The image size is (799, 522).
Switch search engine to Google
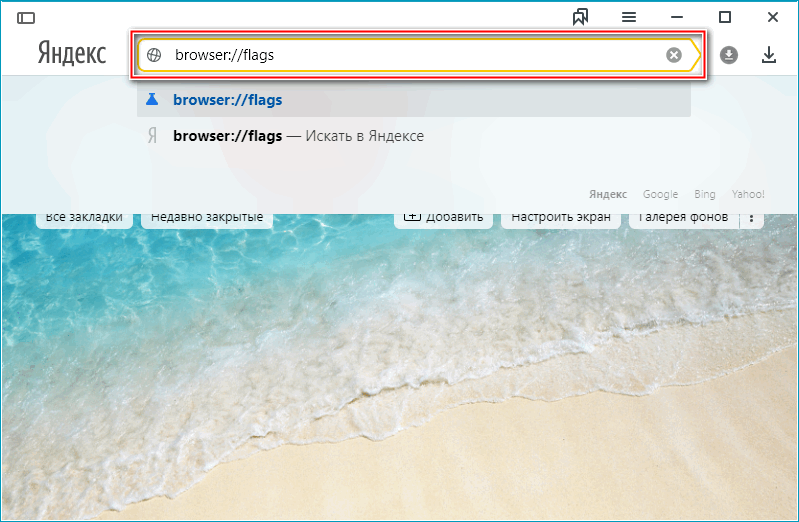click(660, 194)
